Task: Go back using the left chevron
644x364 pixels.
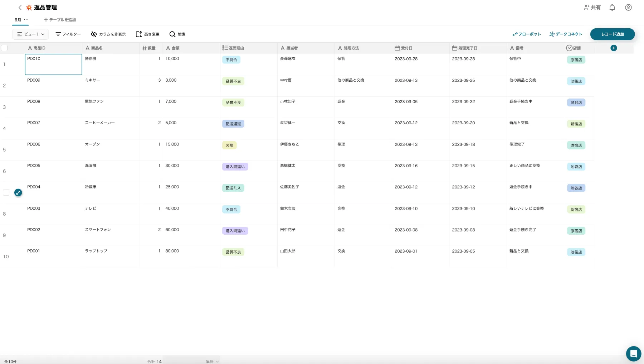Action: coord(20,8)
